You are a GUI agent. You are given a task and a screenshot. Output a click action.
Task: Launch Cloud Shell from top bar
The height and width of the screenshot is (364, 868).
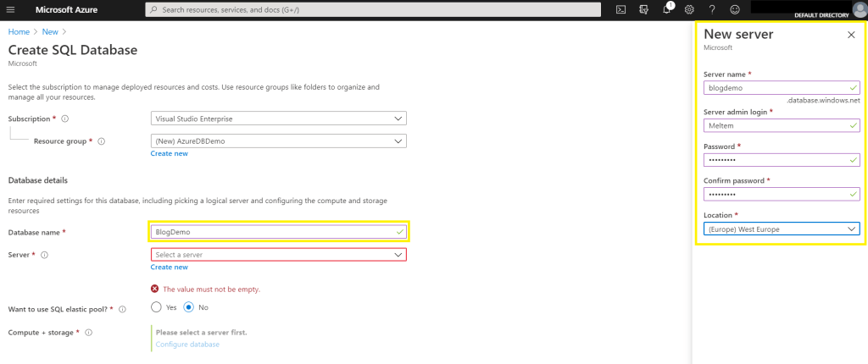620,9
